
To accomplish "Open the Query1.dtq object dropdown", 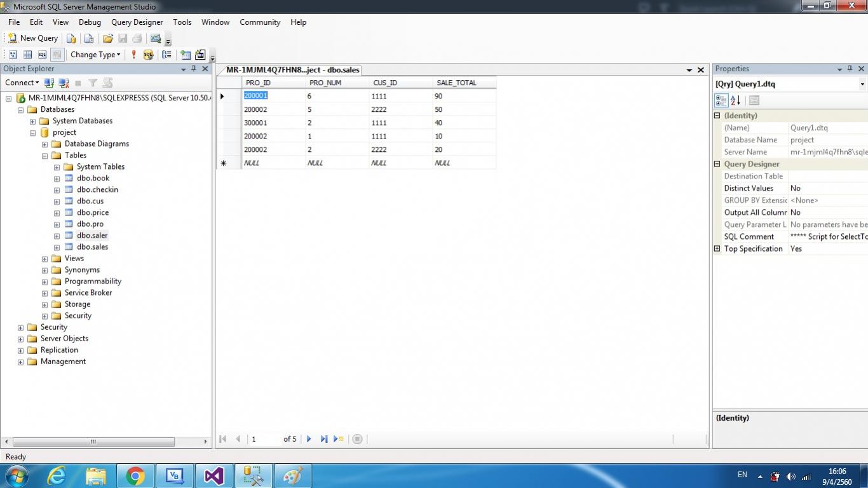I will tap(862, 84).
